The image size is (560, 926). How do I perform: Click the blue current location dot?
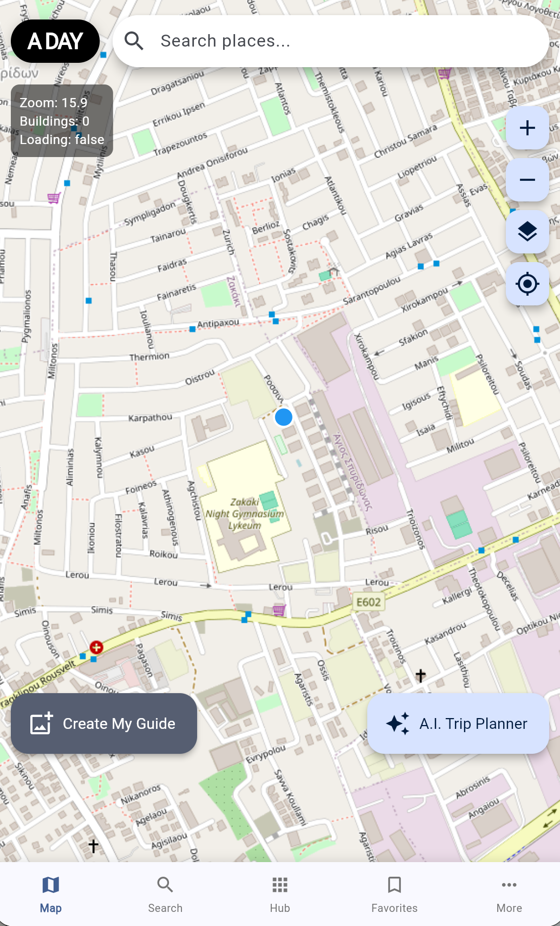pyautogui.click(x=284, y=417)
